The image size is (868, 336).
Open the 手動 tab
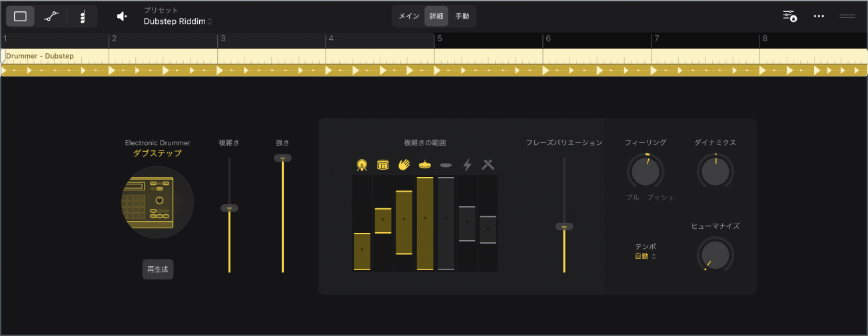pyautogui.click(x=462, y=16)
